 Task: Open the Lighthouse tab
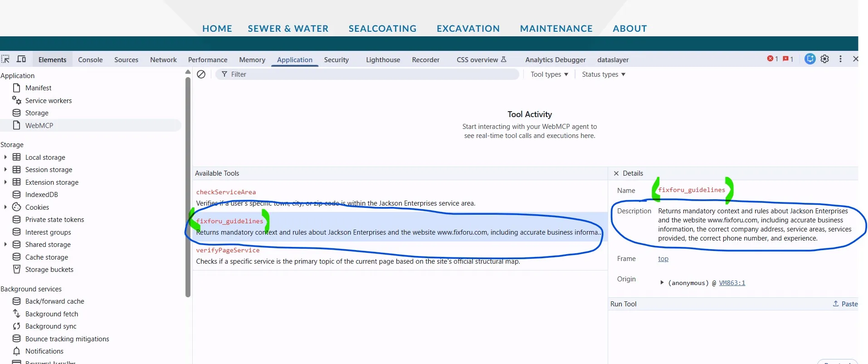(x=383, y=59)
